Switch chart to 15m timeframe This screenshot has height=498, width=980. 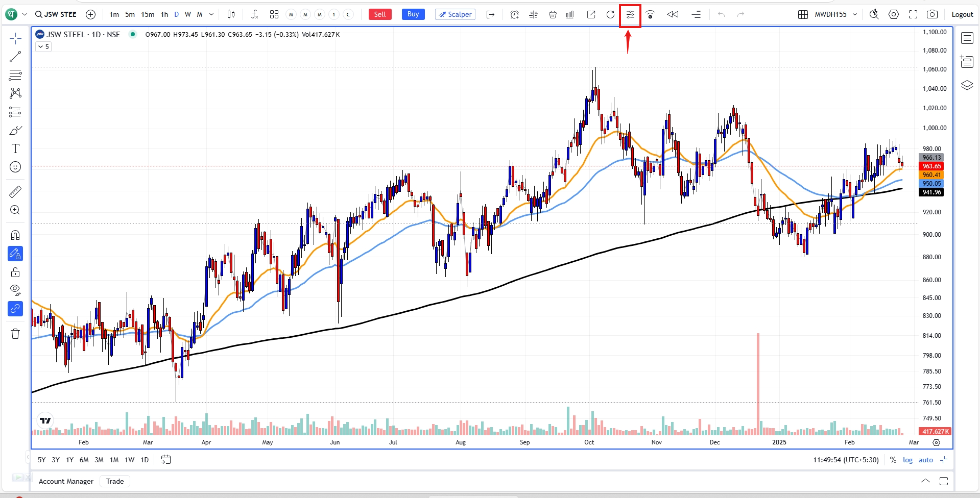[x=148, y=14]
